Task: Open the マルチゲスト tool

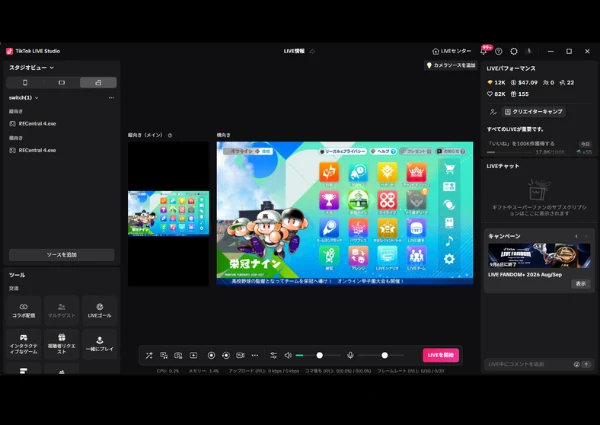Action: pyautogui.click(x=62, y=311)
